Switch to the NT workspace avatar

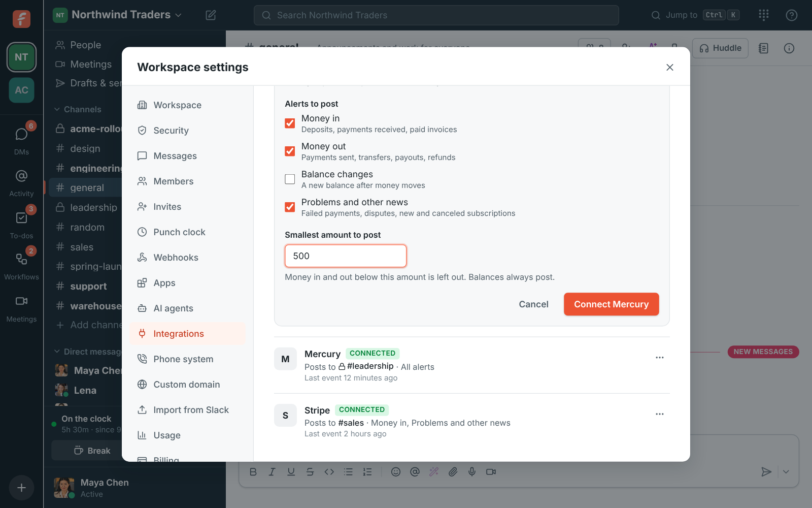coord(21,57)
